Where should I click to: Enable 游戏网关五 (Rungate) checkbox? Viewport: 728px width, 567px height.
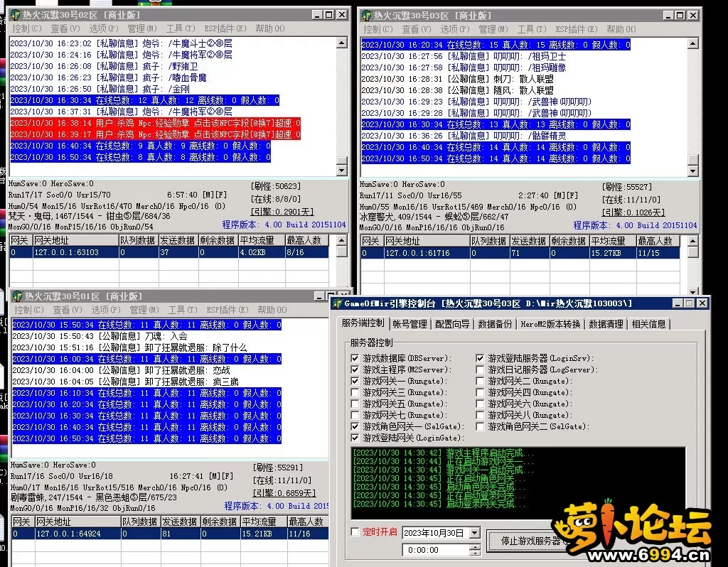355,404
